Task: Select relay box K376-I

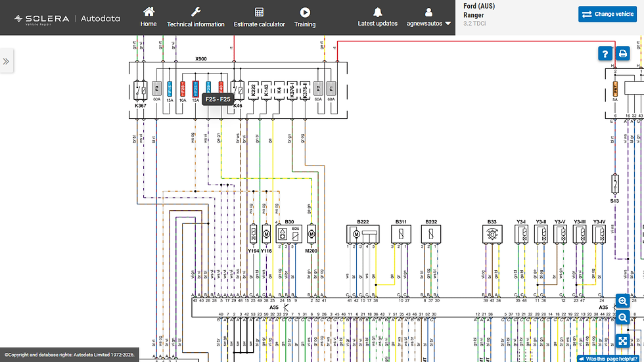Action: [x=292, y=90]
